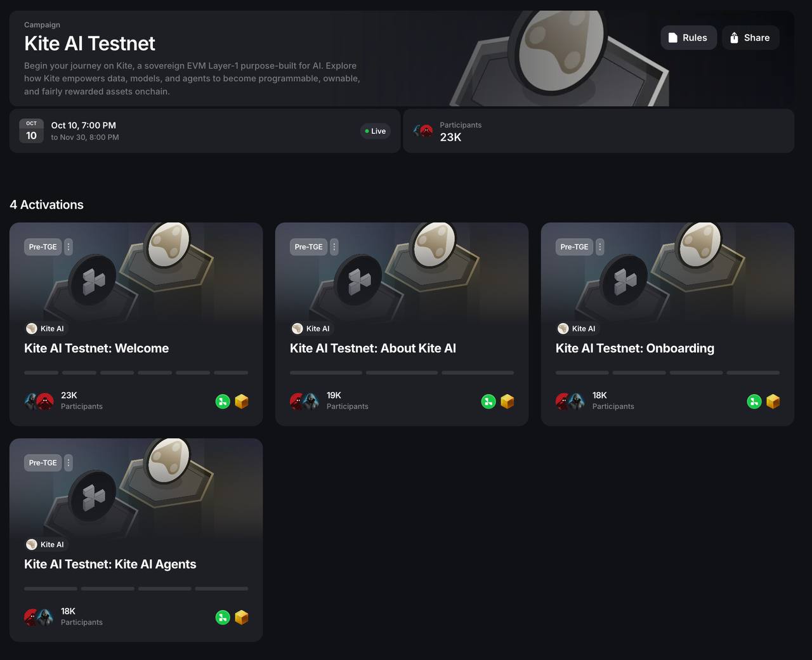
Task: Click participant avatars in campaign header
Action: [x=423, y=131]
